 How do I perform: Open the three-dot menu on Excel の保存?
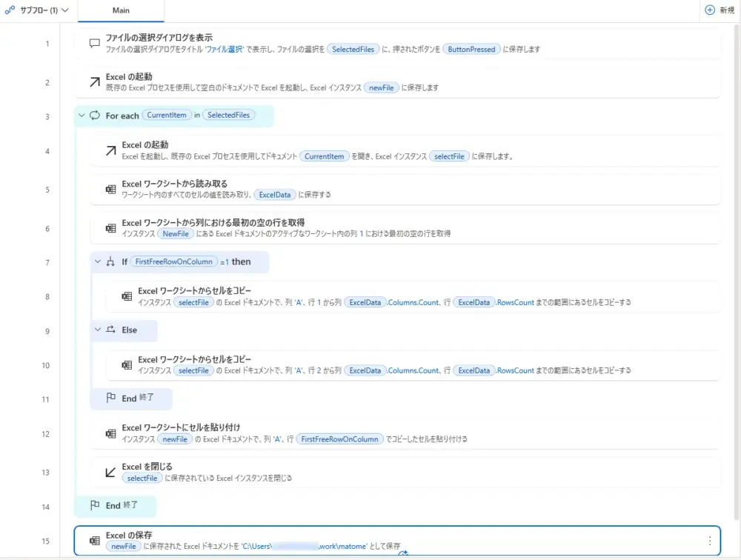coord(710,541)
